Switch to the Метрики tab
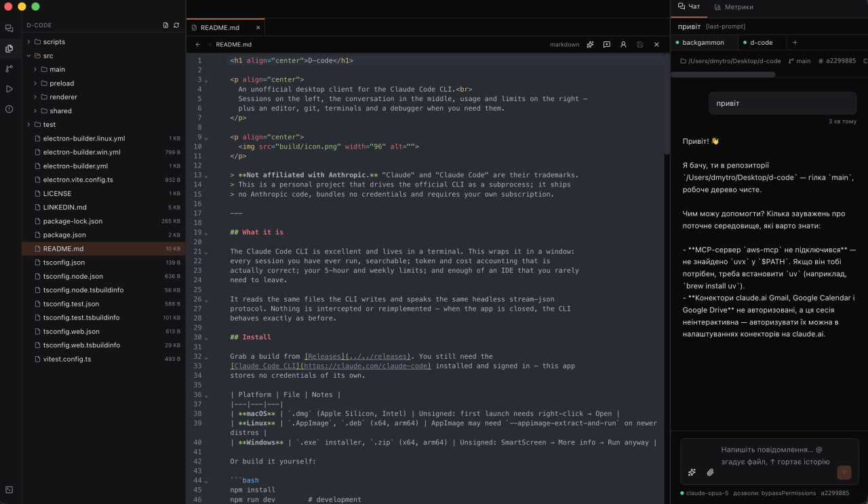Screen dimensions: 868x504 tap(733, 7)
